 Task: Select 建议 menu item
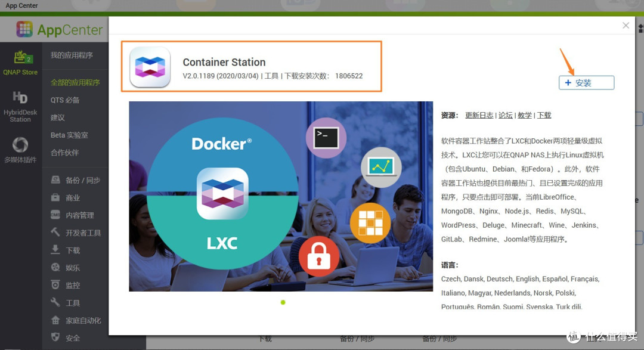tap(57, 117)
